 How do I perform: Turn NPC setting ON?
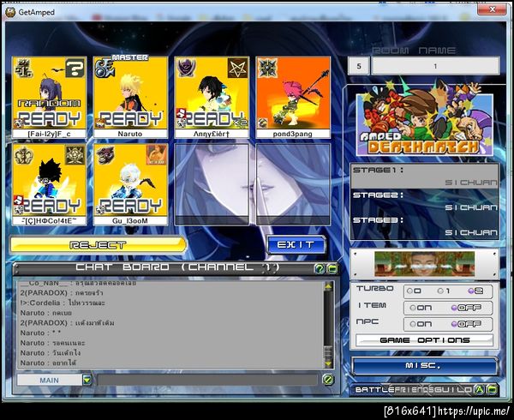coord(421,324)
